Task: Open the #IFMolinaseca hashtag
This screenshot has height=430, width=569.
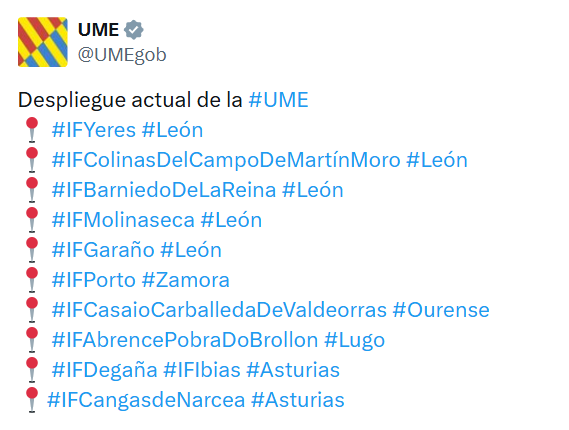Action: tap(123, 220)
